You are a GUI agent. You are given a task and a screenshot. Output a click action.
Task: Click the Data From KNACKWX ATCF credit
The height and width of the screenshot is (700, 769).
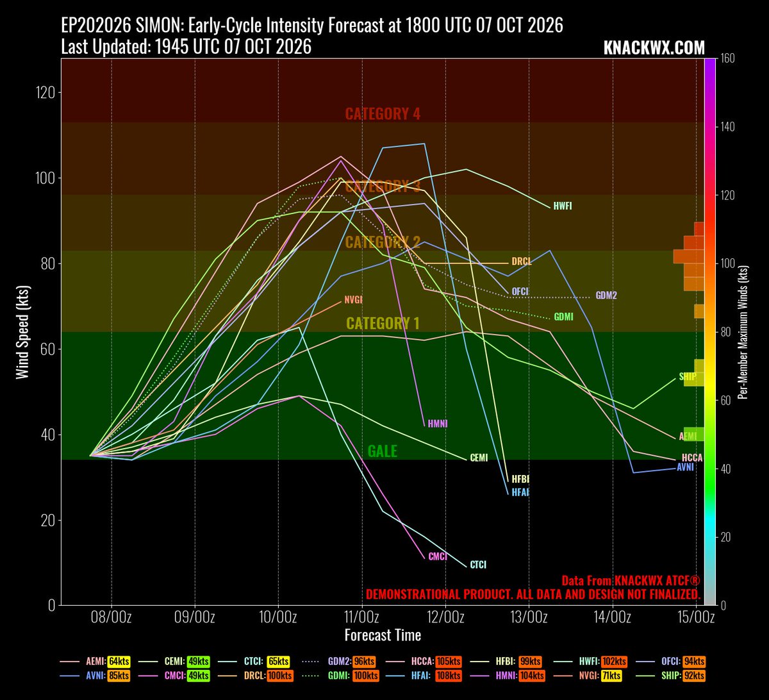[631, 580]
